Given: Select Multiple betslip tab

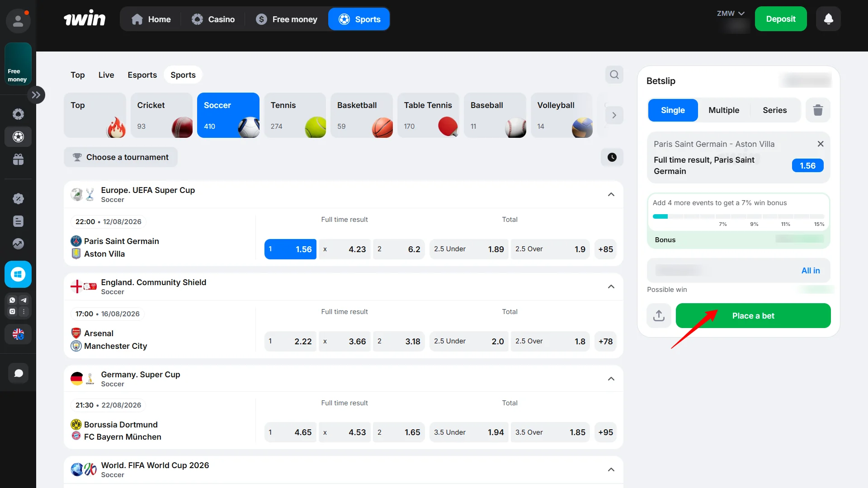Looking at the screenshot, I should (x=724, y=110).
